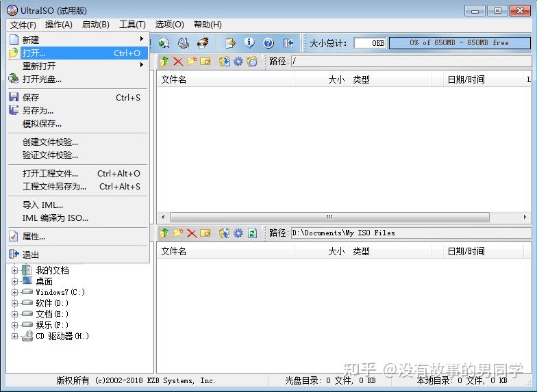Sort lower list by 文件名 column header
Screen dimensions: 537x392
[226, 252]
